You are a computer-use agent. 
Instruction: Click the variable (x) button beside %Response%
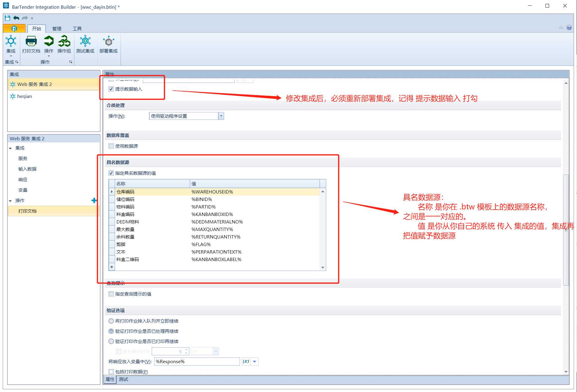point(246,361)
